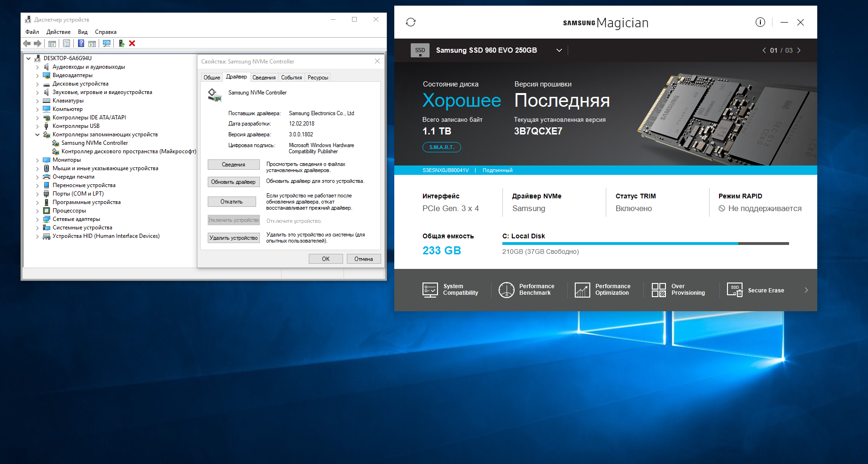This screenshot has width=868, height=464.
Task: Confirm the properties dialog with OK
Action: (326, 259)
